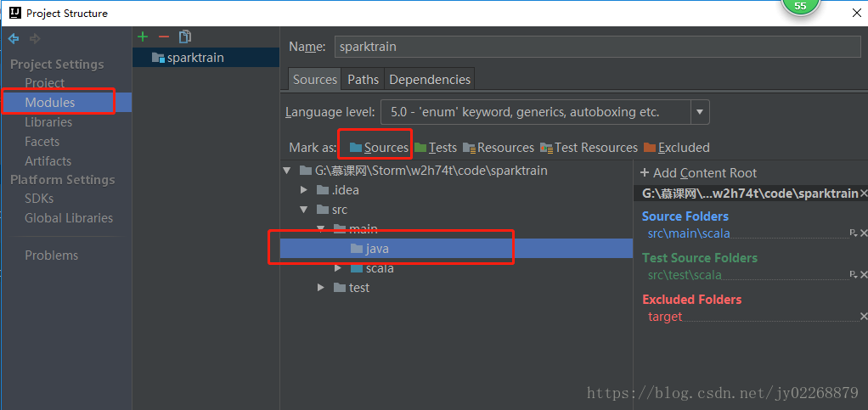Click the back navigation arrow
The height and width of the screenshot is (410, 868).
tap(14, 39)
